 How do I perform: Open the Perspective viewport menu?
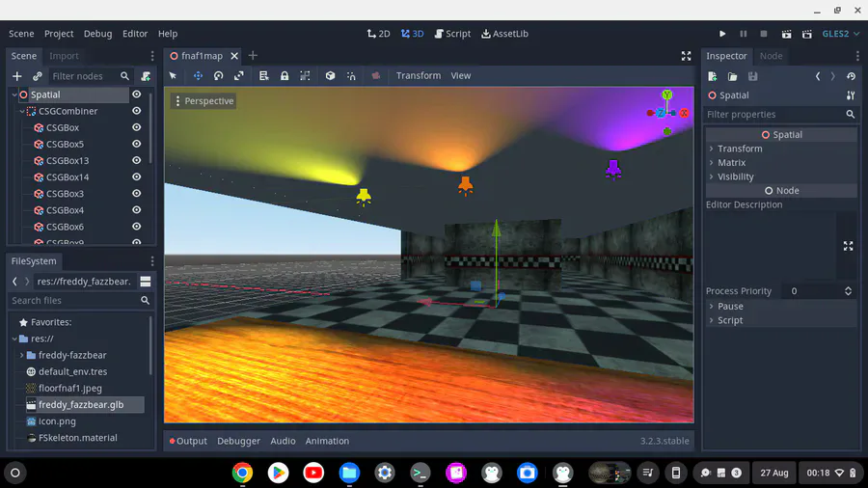coord(203,101)
